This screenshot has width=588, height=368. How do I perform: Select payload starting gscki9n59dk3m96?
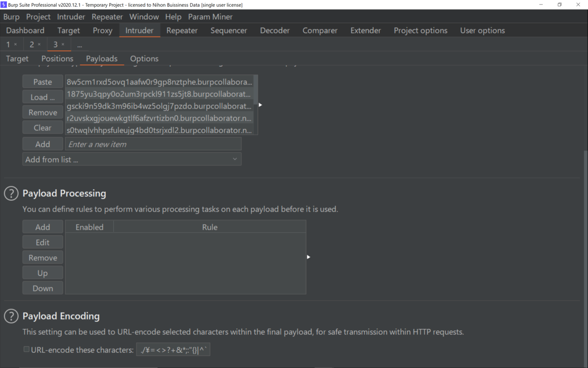coord(159,106)
